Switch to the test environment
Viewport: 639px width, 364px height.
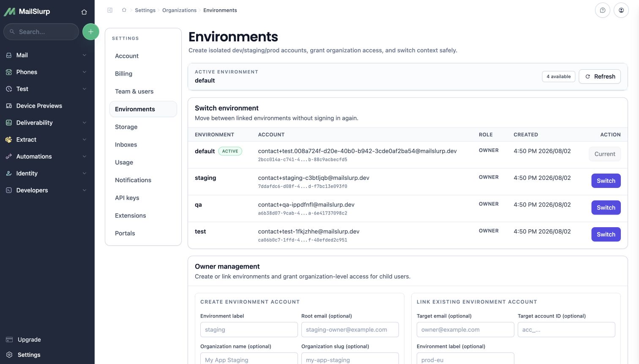pos(606,234)
